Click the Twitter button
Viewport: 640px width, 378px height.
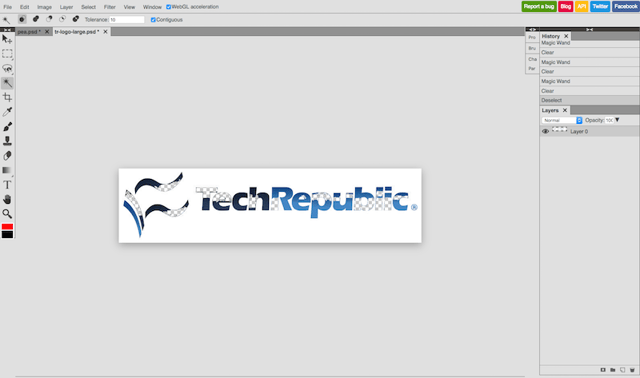[600, 7]
